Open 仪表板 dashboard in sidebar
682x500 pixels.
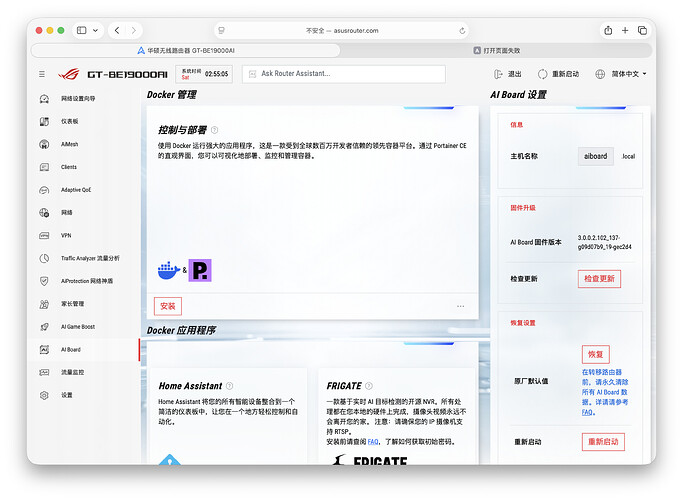70,121
